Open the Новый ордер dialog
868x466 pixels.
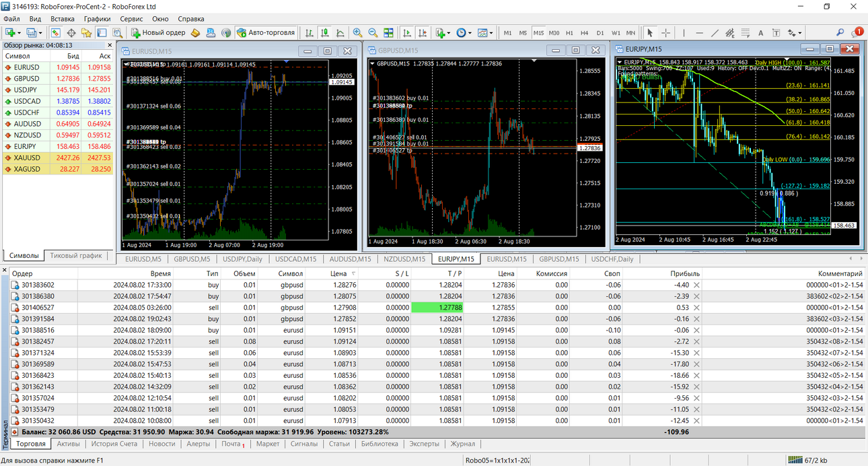(x=159, y=32)
